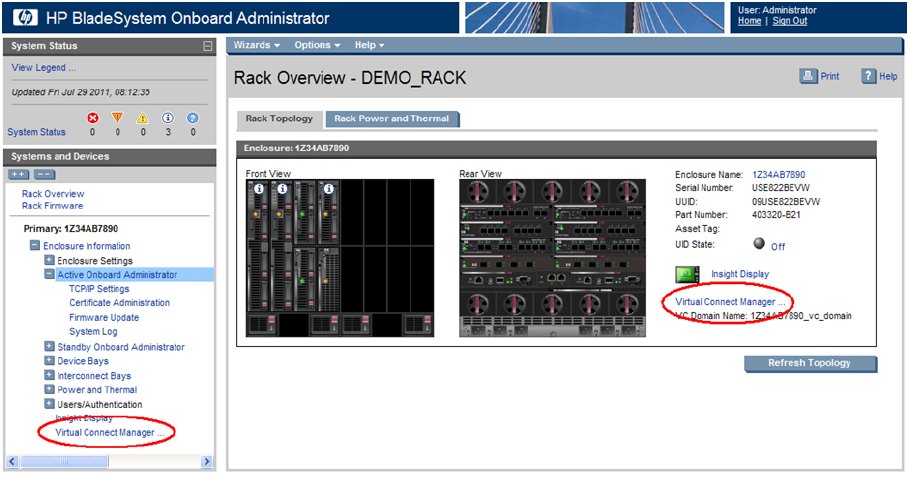
Task: Expand all tree nodes with ++ button
Action: [19, 174]
